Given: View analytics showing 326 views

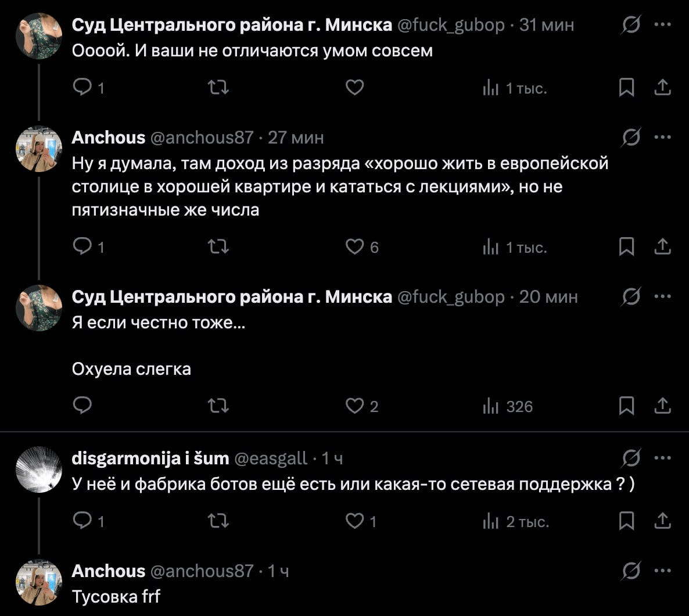Looking at the screenshot, I should [508, 406].
